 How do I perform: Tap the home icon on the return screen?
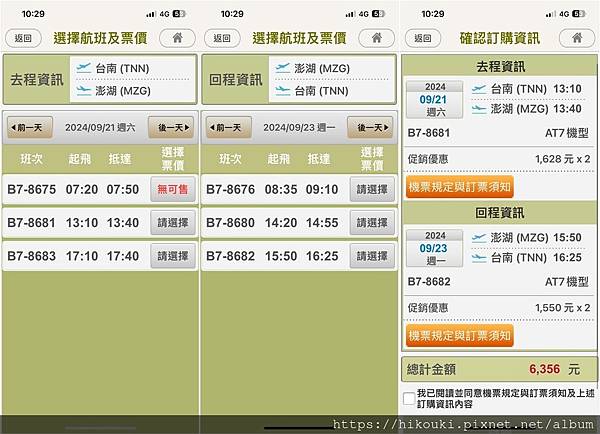tap(377, 38)
